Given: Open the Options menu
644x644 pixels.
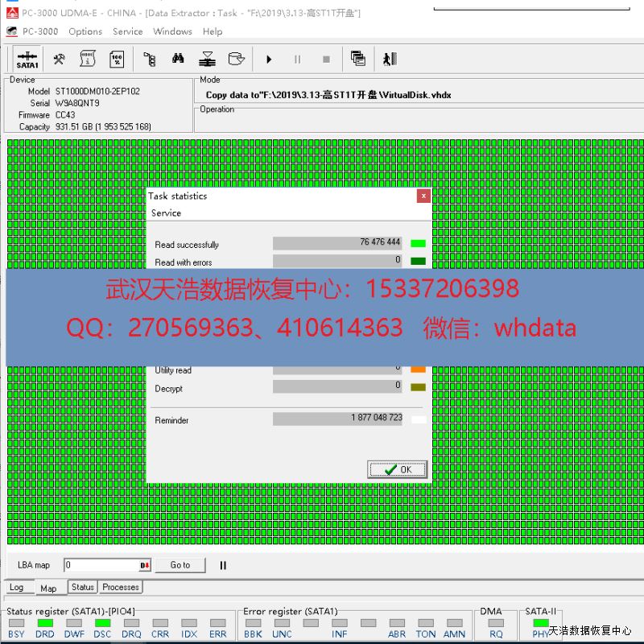Looking at the screenshot, I should [x=85, y=31].
